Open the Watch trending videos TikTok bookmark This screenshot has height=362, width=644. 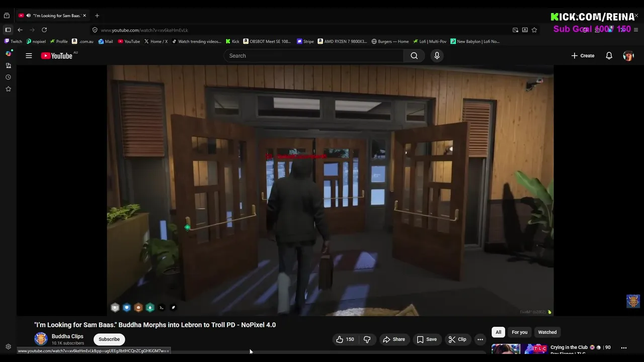click(196, 42)
